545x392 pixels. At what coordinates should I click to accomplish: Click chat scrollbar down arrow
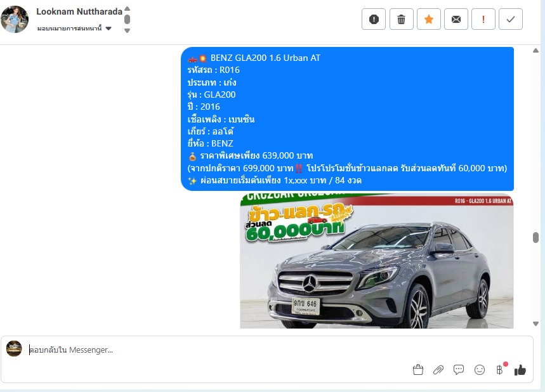(x=535, y=323)
